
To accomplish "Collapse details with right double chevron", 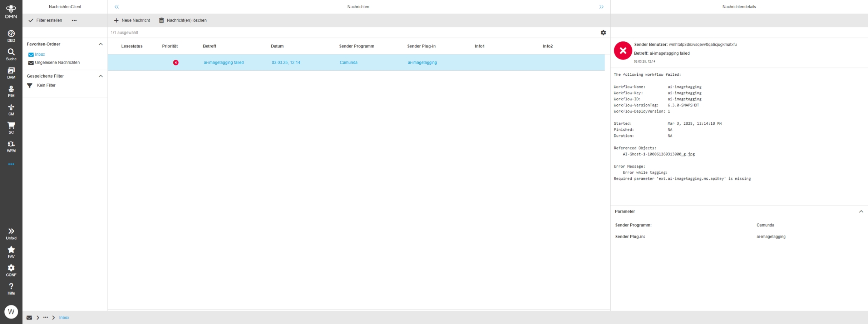I will coord(601,7).
